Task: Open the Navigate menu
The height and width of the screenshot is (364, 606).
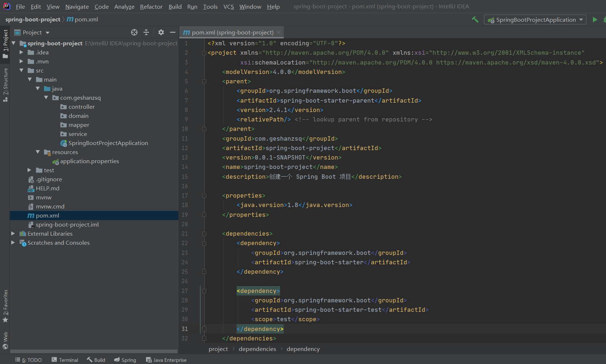Action: (x=77, y=7)
